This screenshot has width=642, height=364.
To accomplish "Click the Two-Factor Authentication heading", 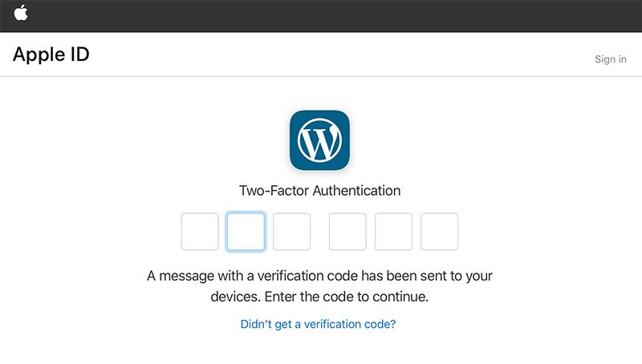I will pyautogui.click(x=319, y=191).
